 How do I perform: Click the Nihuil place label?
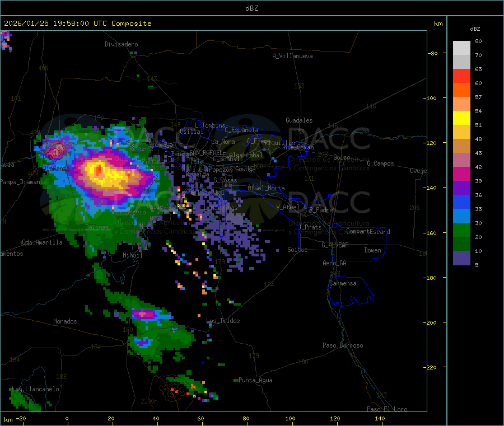(132, 255)
